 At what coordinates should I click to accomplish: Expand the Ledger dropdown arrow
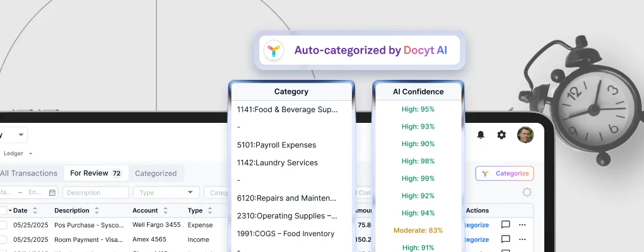coord(30,154)
